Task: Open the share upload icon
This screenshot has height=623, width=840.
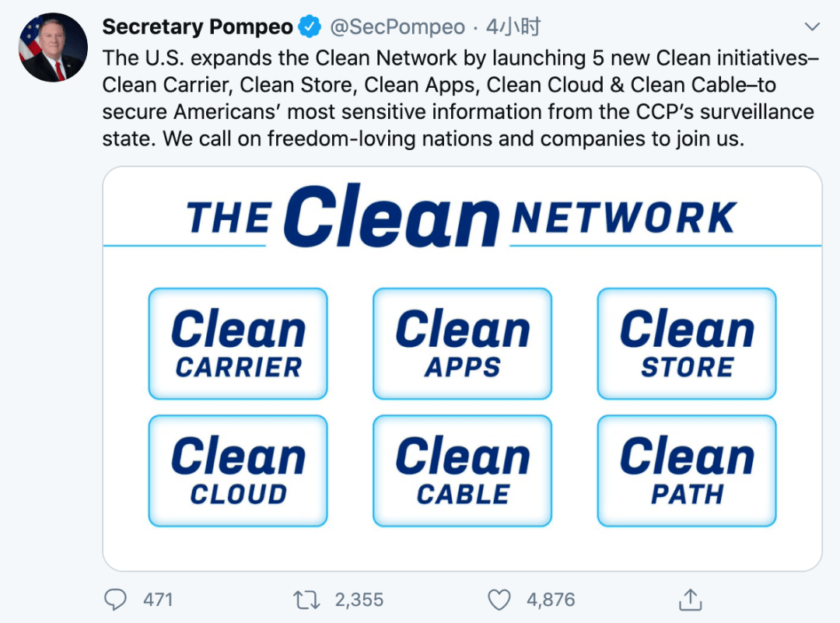Action: coord(690,600)
